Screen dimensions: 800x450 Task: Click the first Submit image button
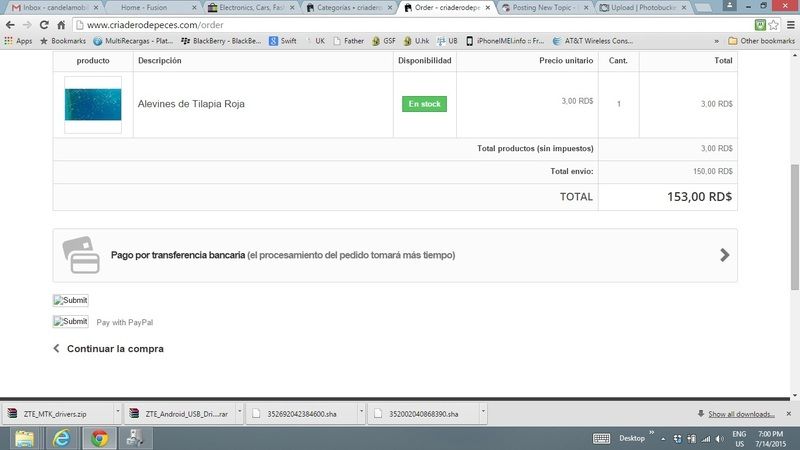[x=70, y=300]
